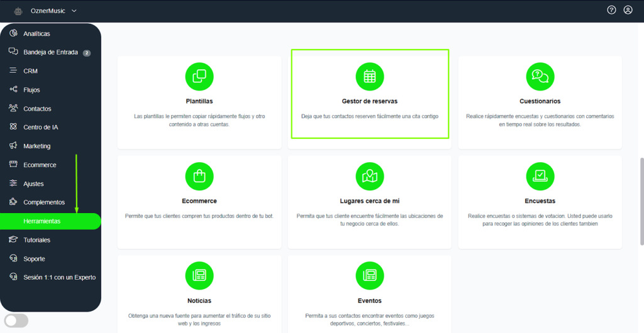Open the user account profile icon
644x333 pixels.
coord(628,10)
